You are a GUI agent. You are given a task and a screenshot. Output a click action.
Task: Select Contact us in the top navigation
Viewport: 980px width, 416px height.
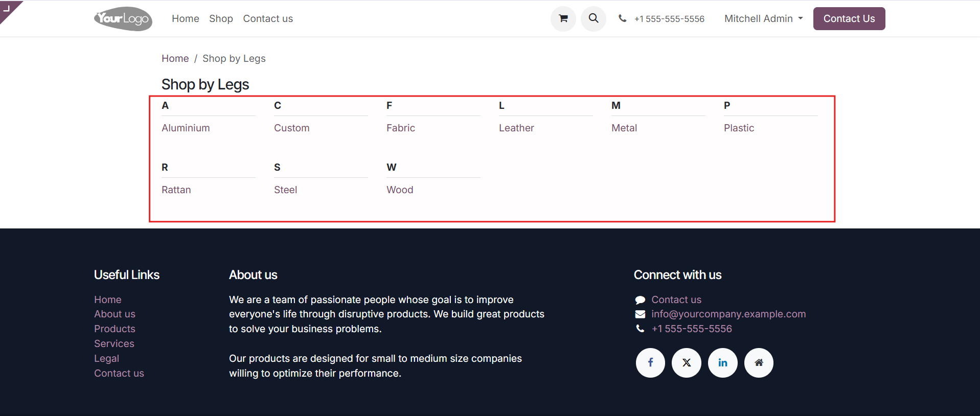[268, 18]
